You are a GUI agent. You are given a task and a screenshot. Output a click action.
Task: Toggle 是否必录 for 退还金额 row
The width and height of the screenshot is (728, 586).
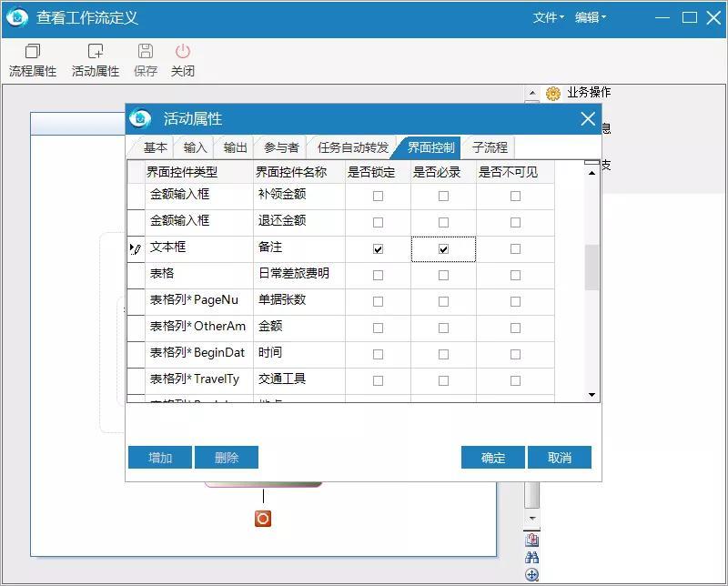coord(443,222)
